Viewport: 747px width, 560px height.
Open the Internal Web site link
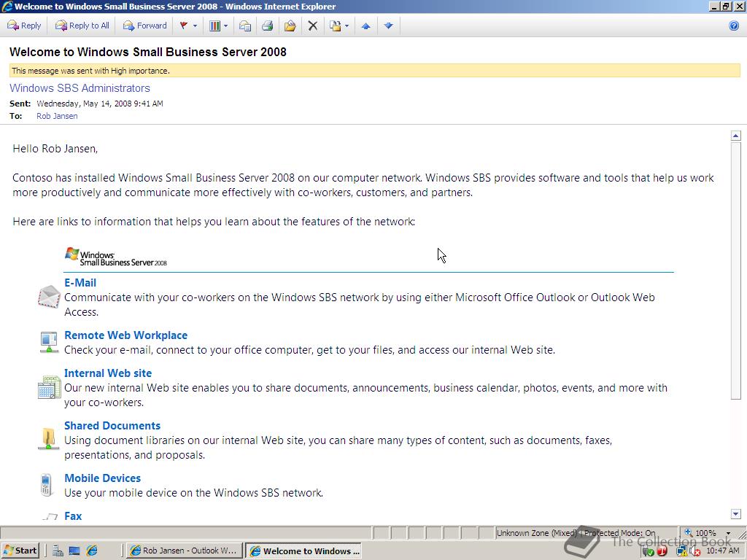coord(108,373)
